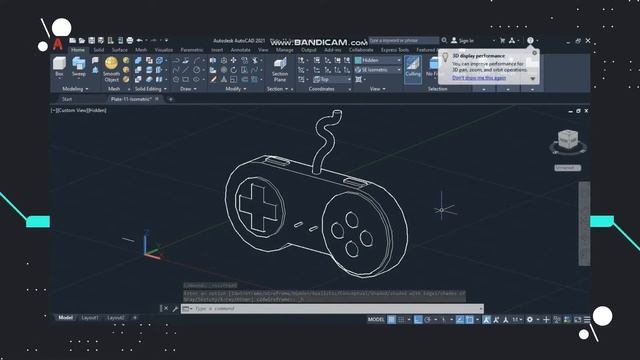This screenshot has height=360, width=640.
Task: Toggle the drawing grid display in status bar
Action: 391,320
